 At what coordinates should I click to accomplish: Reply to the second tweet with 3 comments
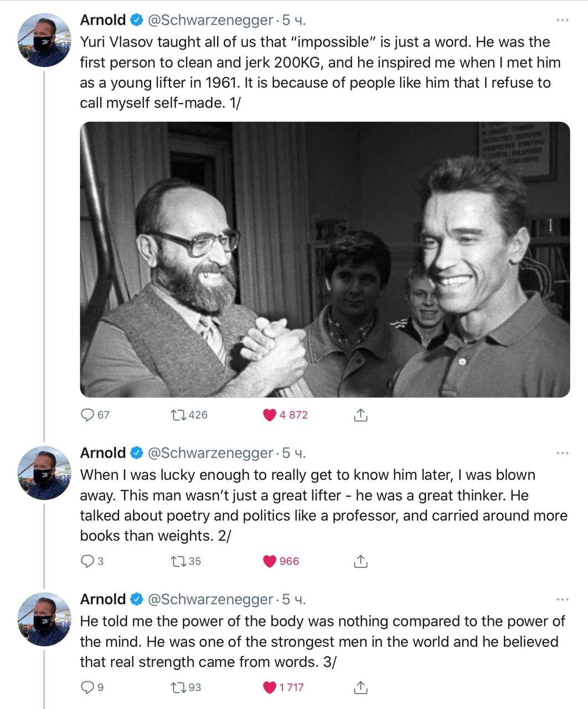point(88,561)
